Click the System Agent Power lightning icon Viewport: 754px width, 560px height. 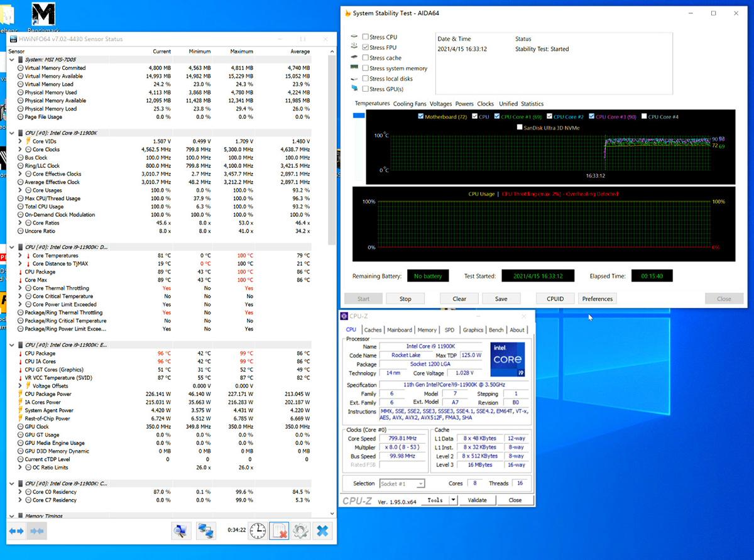click(x=20, y=410)
